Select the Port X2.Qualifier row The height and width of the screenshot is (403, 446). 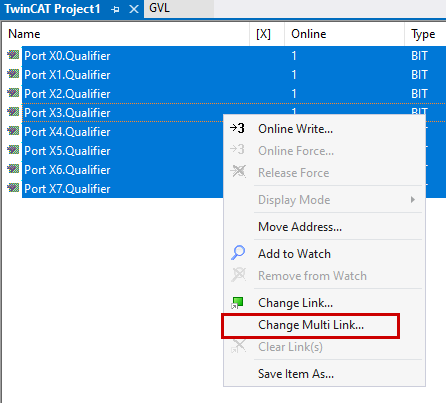234,94
